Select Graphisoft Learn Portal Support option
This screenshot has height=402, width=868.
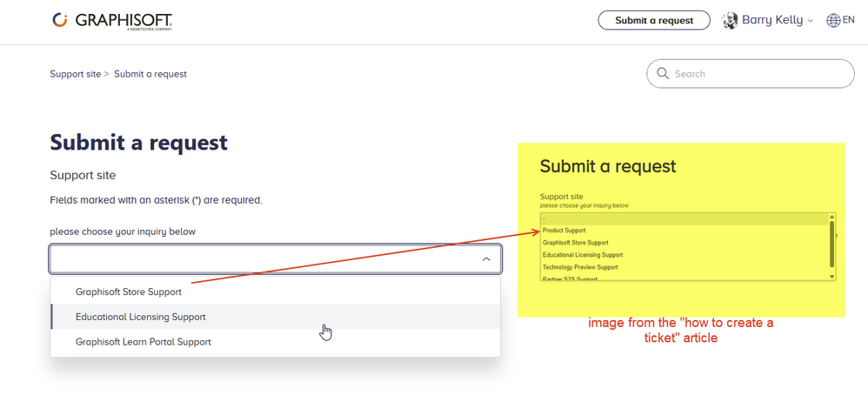tap(276, 342)
